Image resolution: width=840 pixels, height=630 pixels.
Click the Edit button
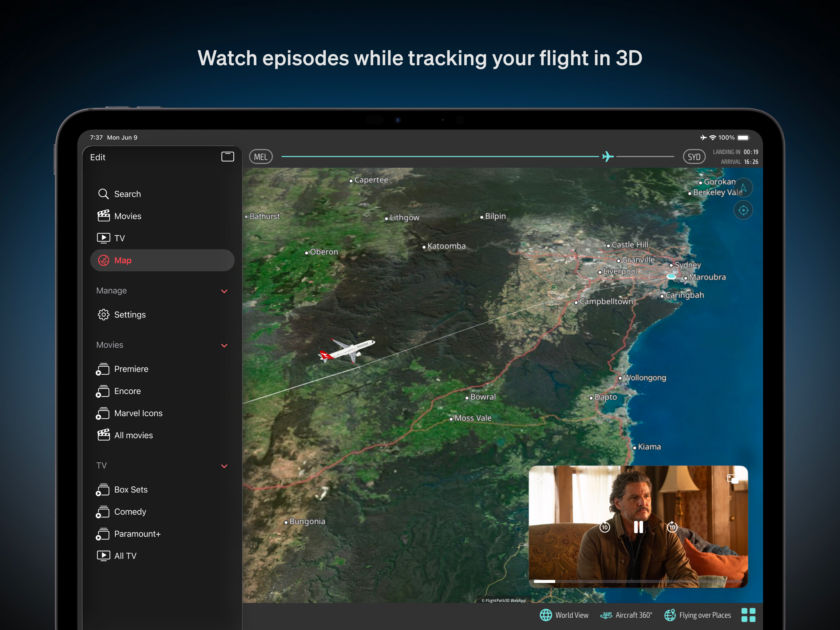pos(97,157)
